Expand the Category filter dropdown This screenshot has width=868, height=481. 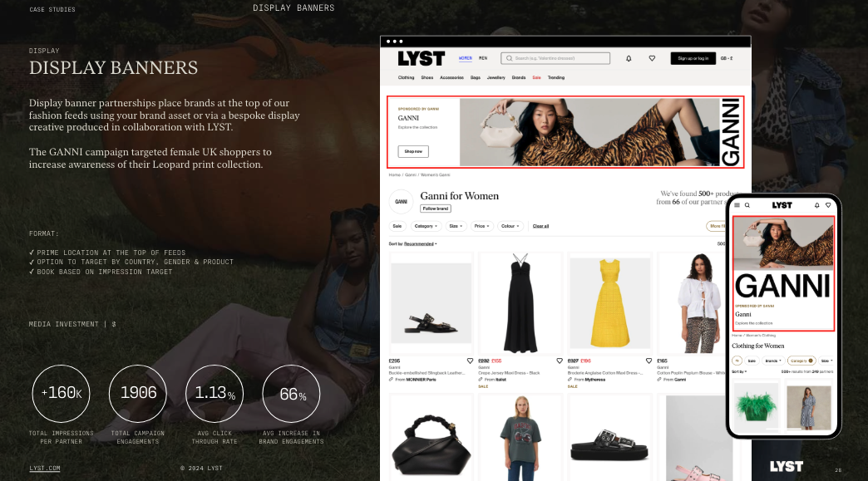tap(425, 226)
